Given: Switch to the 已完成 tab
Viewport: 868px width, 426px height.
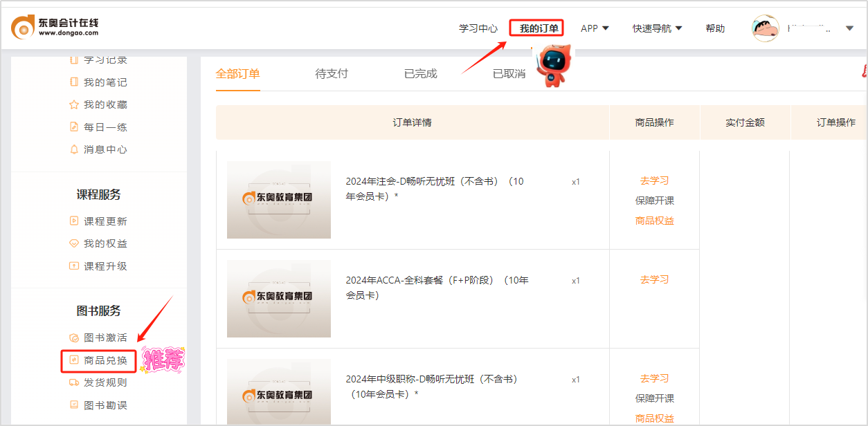Looking at the screenshot, I should 420,74.
